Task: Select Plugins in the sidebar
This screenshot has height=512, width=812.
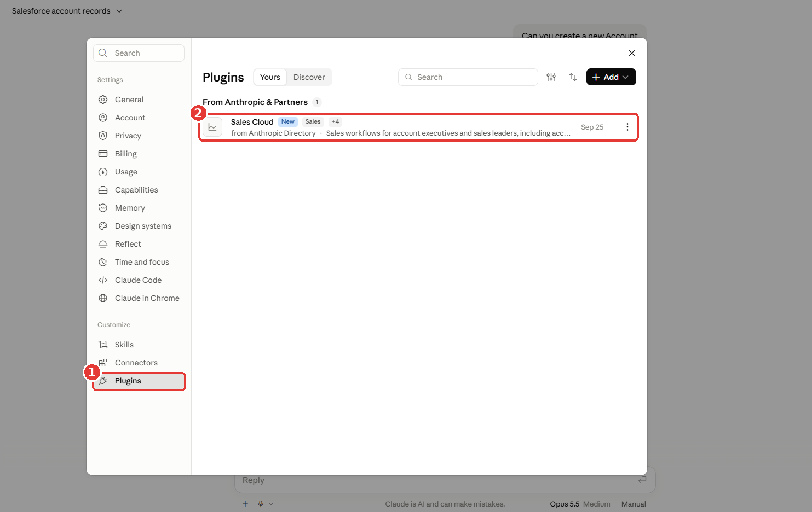Action: pyautogui.click(x=139, y=381)
